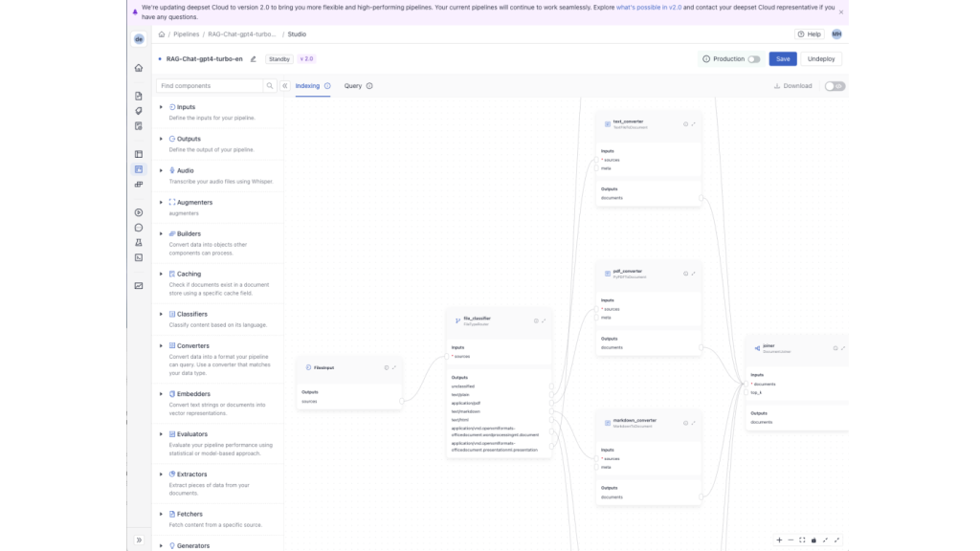Select the Indexing tab

307,86
